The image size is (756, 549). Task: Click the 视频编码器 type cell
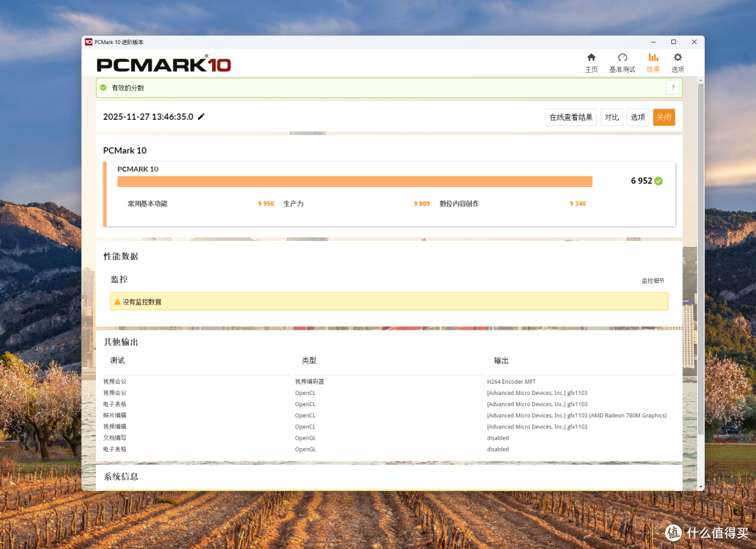tap(309, 382)
